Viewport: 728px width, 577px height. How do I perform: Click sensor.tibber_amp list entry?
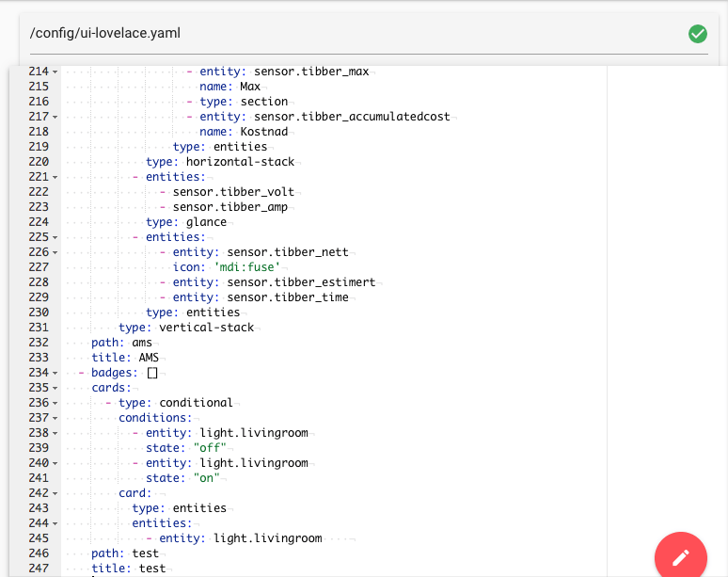(x=230, y=207)
